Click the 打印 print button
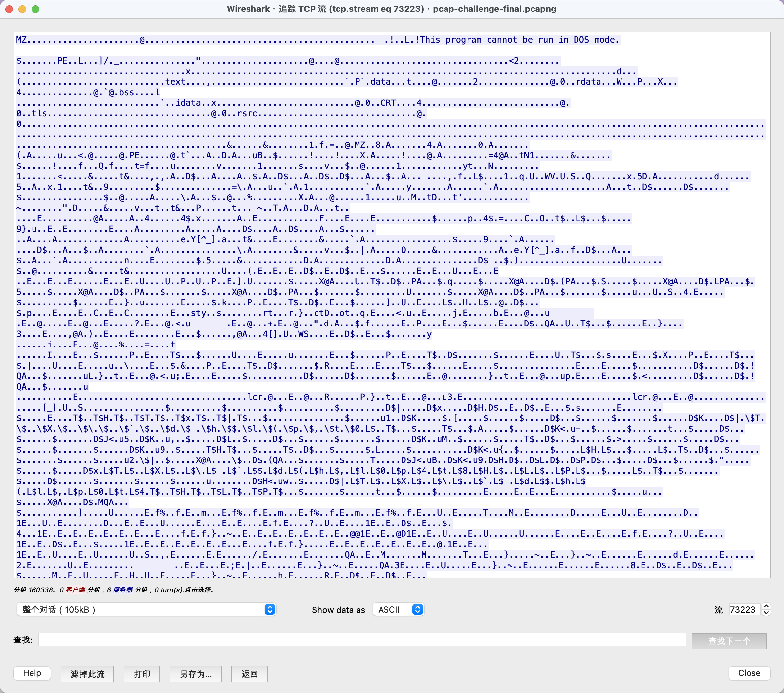 [142, 674]
